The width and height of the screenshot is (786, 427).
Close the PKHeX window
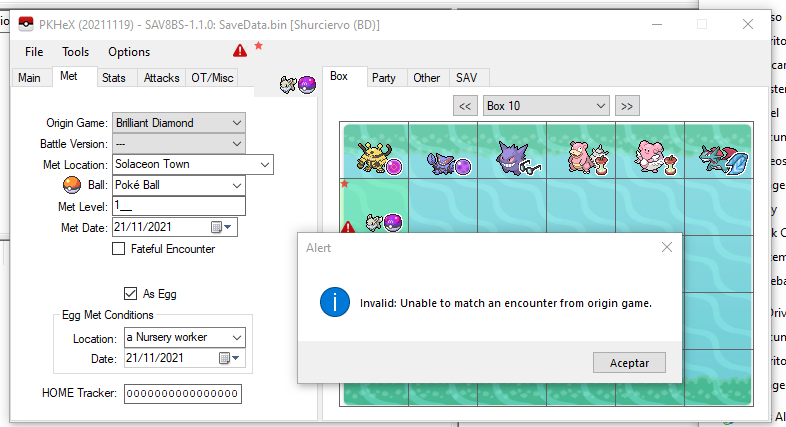click(x=748, y=24)
